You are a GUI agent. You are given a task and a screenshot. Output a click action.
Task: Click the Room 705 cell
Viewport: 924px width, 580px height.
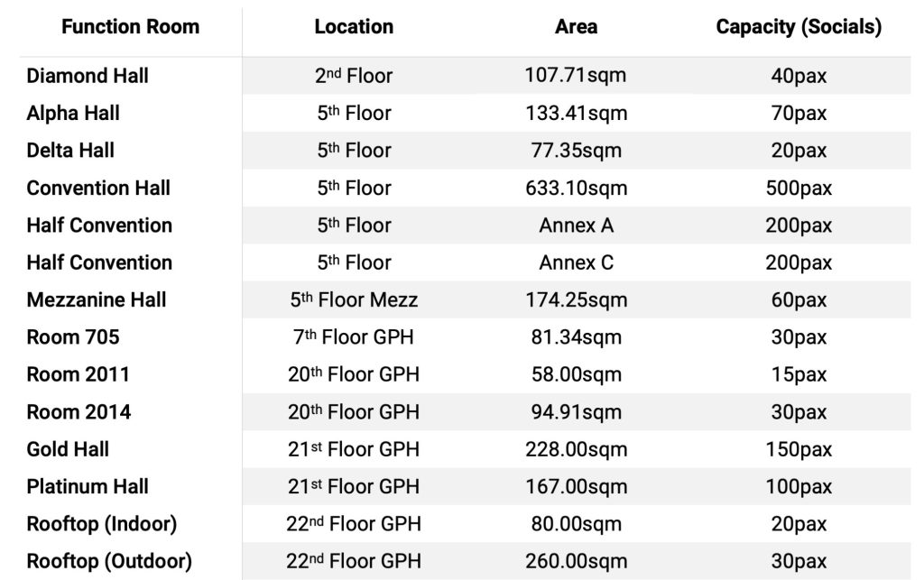[73, 337]
